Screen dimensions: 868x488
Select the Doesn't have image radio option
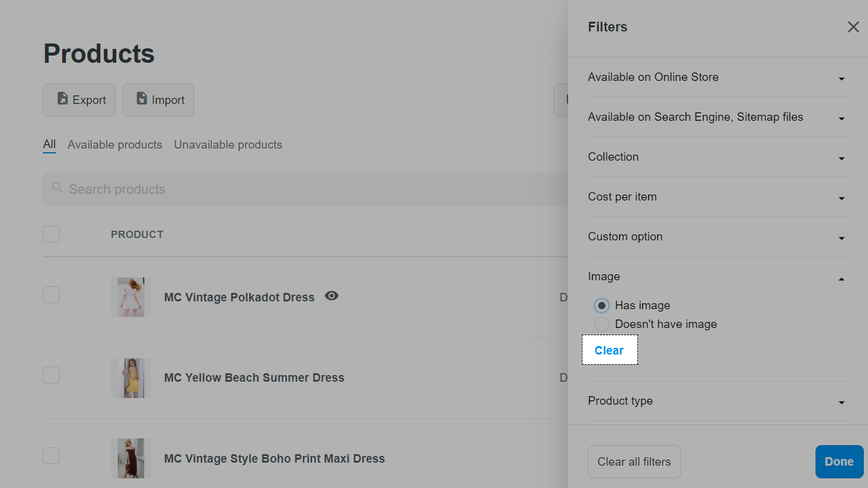tap(601, 324)
